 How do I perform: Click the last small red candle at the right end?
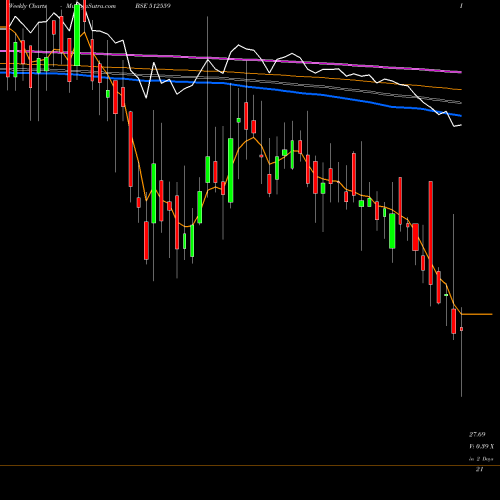[x=461, y=329]
